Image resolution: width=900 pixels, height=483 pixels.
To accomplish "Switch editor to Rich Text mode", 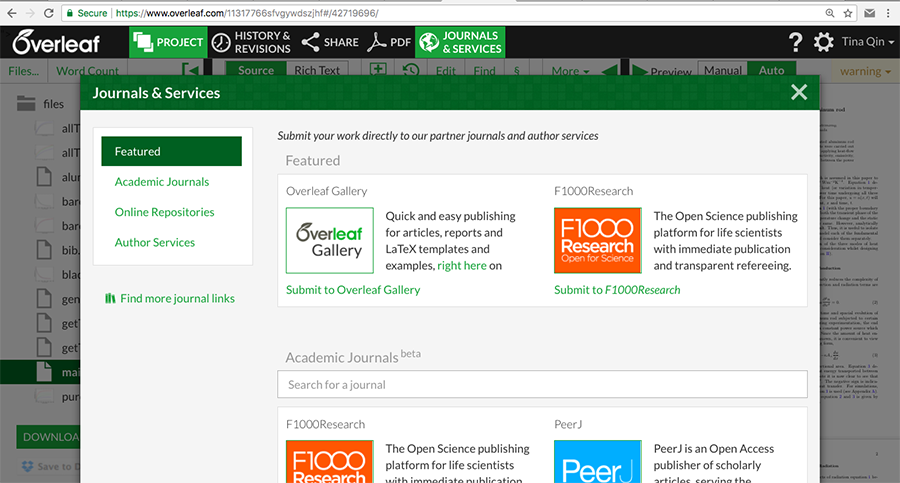I will click(x=317, y=70).
